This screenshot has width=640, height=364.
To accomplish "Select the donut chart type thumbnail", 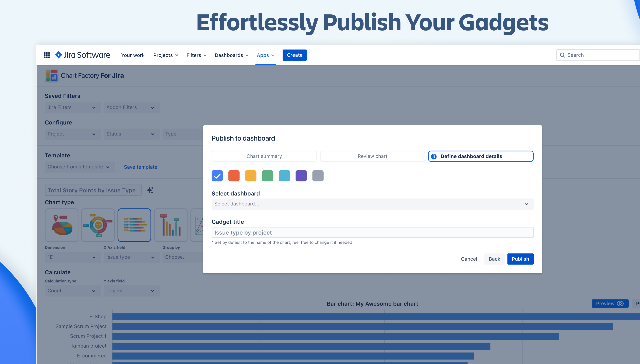I will 98,225.
